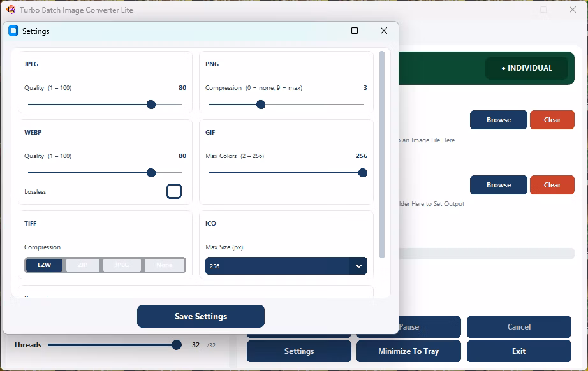The width and height of the screenshot is (588, 371).
Task: Click the Lossless label text
Action: tap(35, 191)
